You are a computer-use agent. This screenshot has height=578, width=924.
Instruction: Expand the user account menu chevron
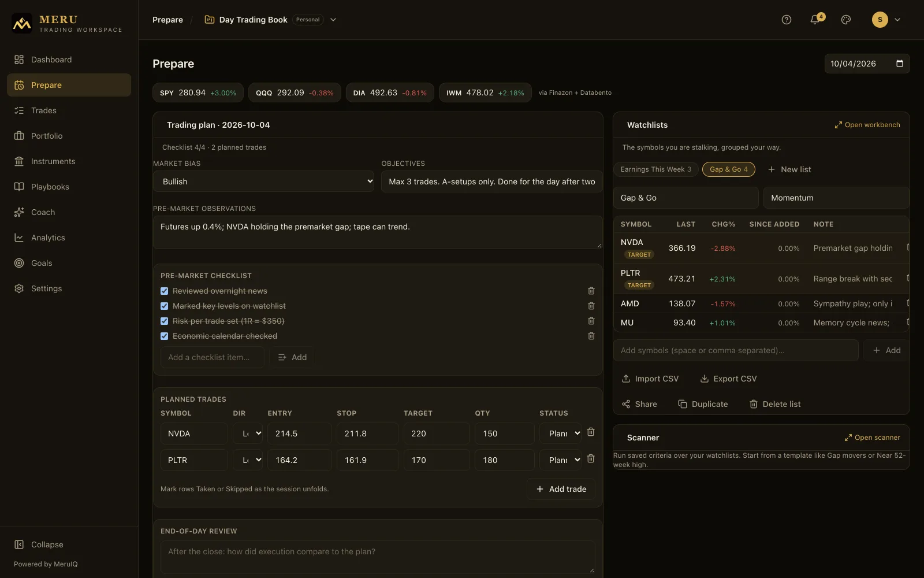click(x=897, y=20)
